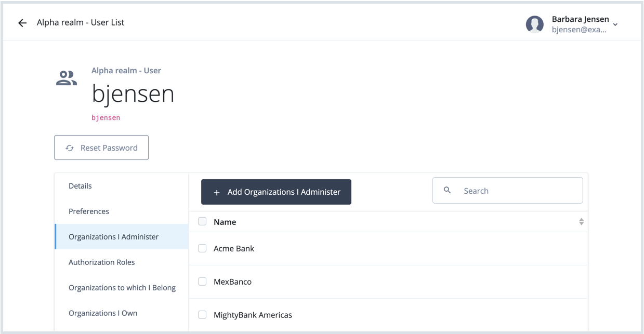
Task: Expand the Barbara Jensen account dropdown
Action: pyautogui.click(x=615, y=24)
